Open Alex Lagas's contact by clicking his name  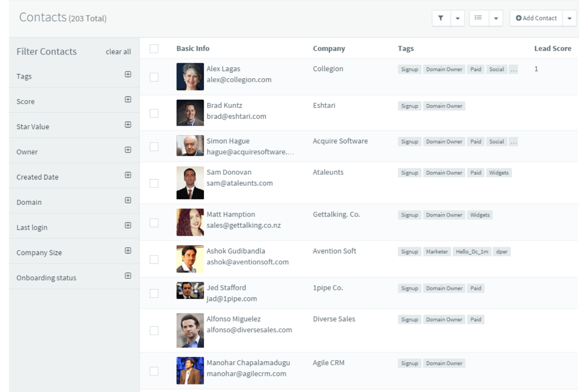coord(223,68)
